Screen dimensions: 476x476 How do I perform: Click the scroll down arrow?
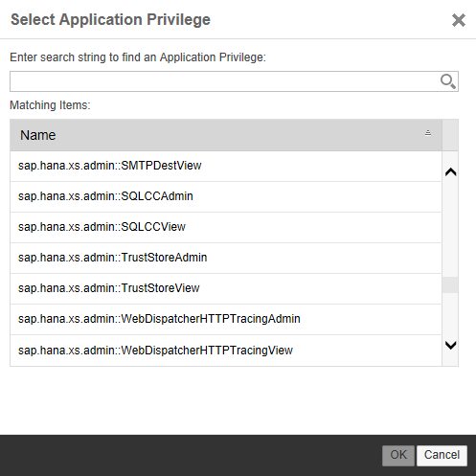[450, 345]
